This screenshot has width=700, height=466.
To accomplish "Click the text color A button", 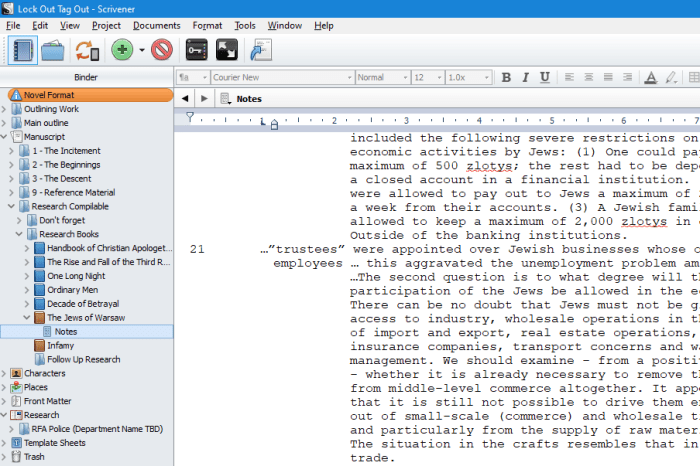I will [651, 77].
